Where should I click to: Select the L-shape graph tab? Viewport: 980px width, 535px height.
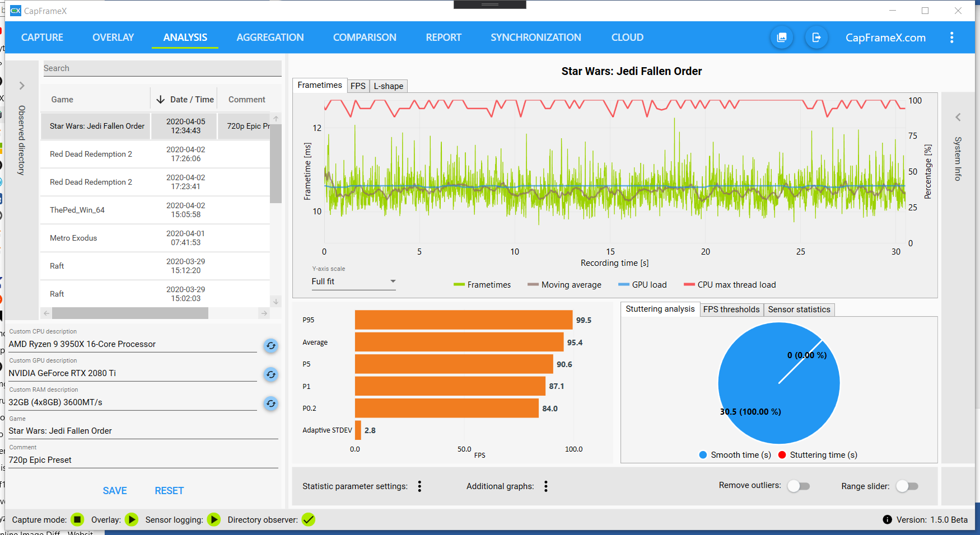click(x=389, y=86)
